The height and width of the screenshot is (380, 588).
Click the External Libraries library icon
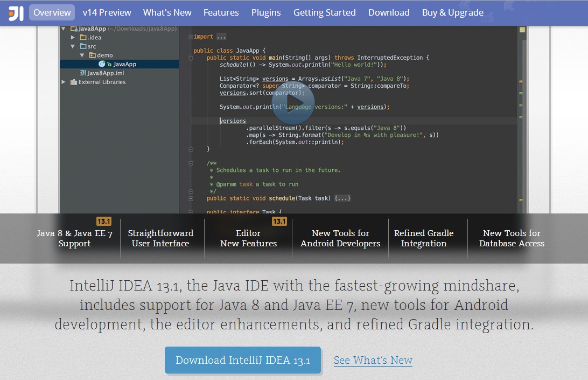point(73,81)
